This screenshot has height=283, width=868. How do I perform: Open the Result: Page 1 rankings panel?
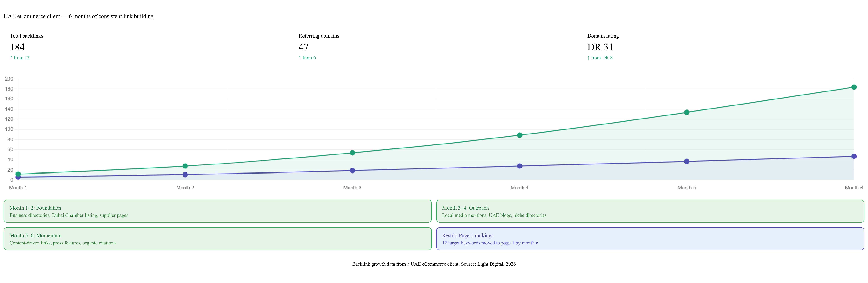pos(650,239)
